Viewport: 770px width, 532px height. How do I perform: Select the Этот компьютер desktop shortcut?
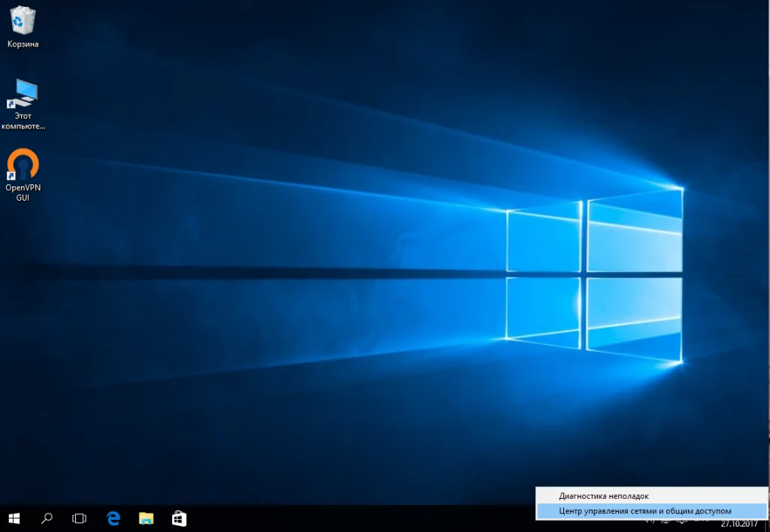[23, 104]
